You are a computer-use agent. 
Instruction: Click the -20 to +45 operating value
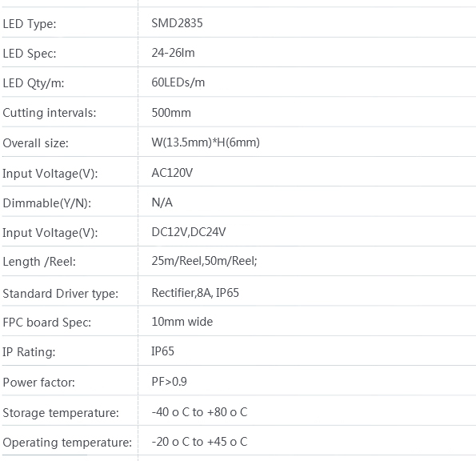[x=199, y=442]
